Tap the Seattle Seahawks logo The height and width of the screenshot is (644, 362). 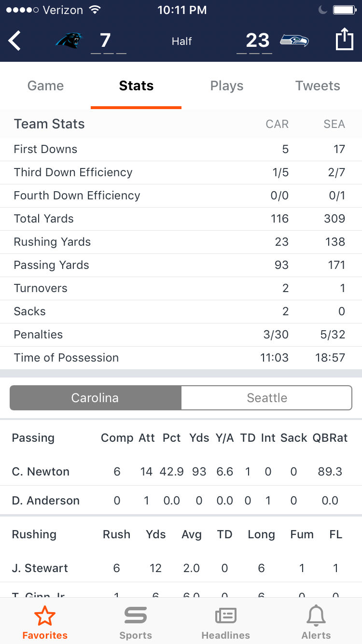(x=294, y=40)
